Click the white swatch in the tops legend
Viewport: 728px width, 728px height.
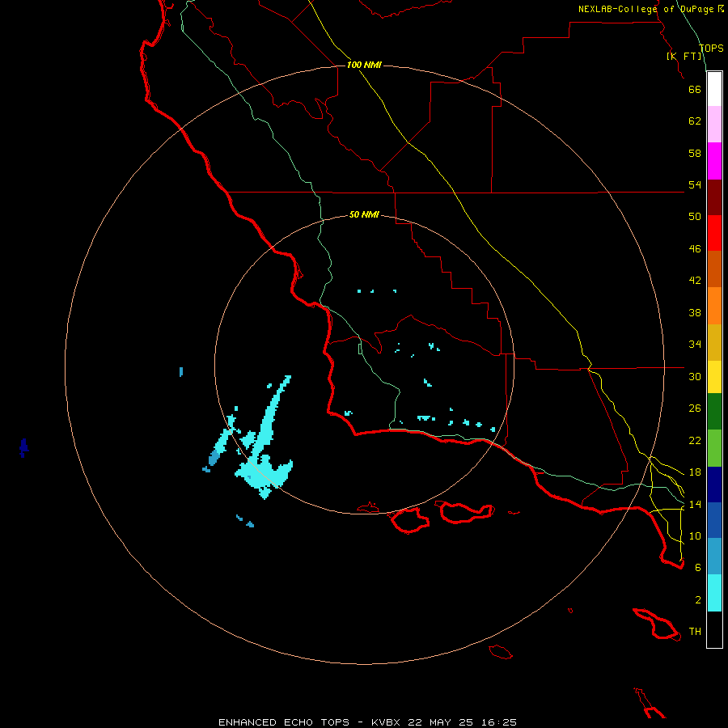714,89
